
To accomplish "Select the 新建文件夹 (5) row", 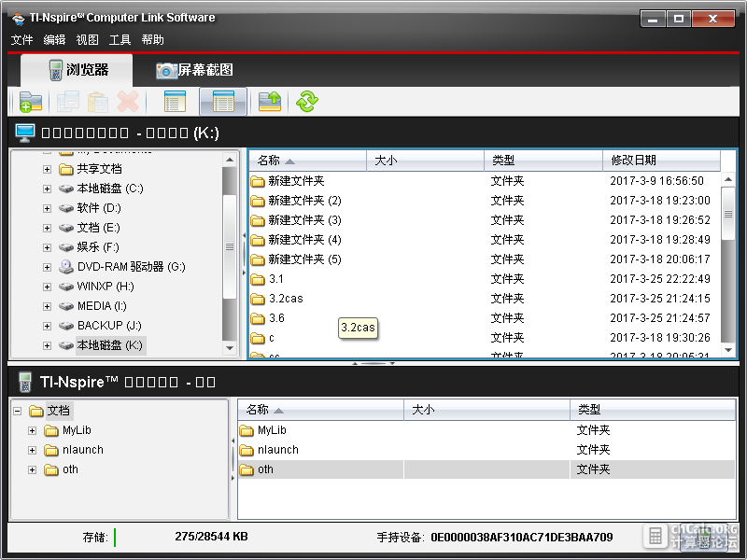I will pyautogui.click(x=485, y=259).
